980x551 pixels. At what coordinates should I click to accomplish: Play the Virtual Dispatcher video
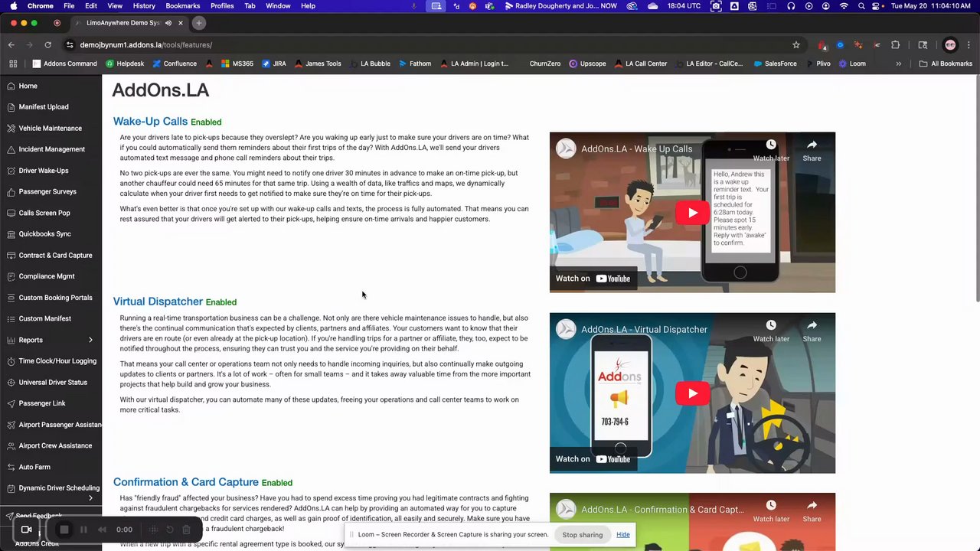692,393
